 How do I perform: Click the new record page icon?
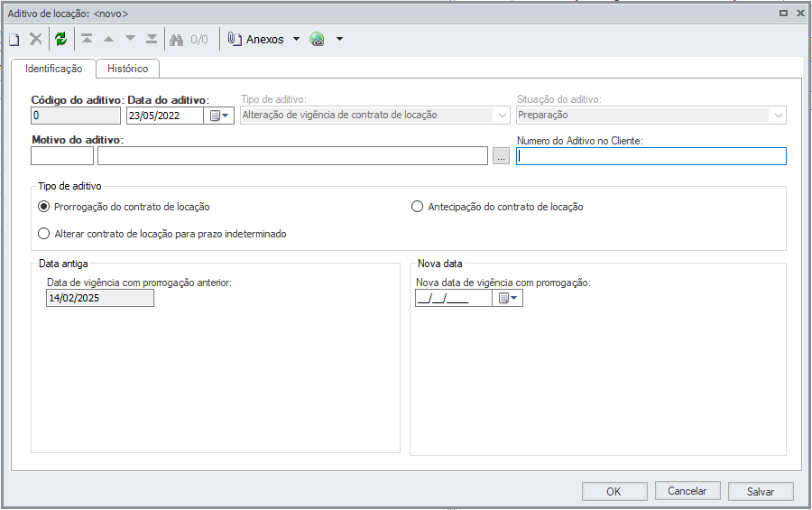(14, 40)
